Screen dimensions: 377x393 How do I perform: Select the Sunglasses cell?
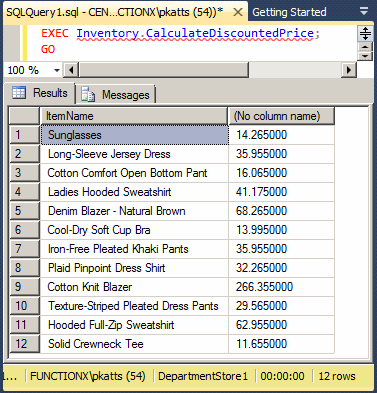[135, 135]
